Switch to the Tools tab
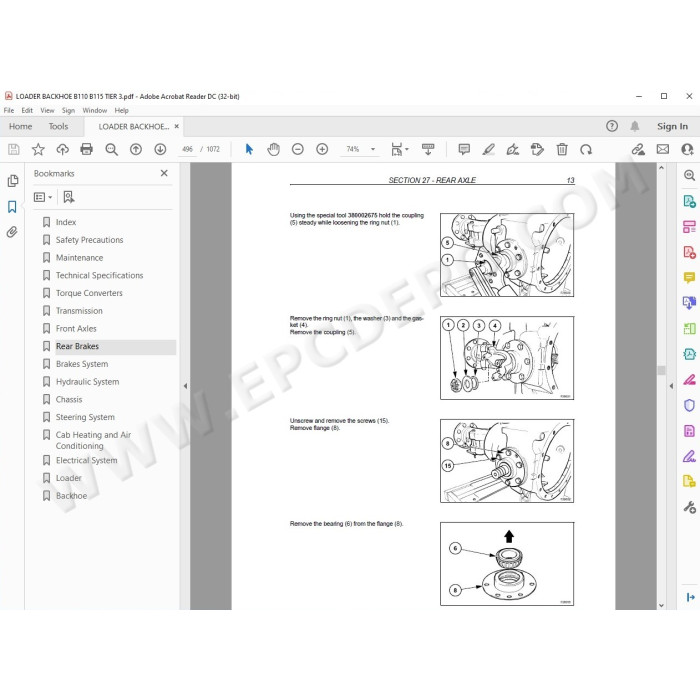The image size is (700, 700). (x=58, y=126)
